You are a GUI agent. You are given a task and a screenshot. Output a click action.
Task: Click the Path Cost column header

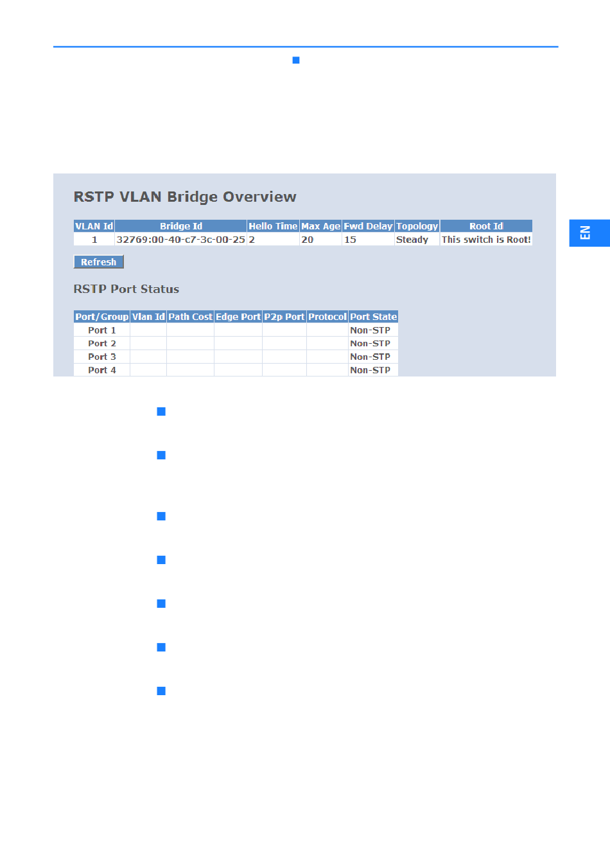(190, 317)
